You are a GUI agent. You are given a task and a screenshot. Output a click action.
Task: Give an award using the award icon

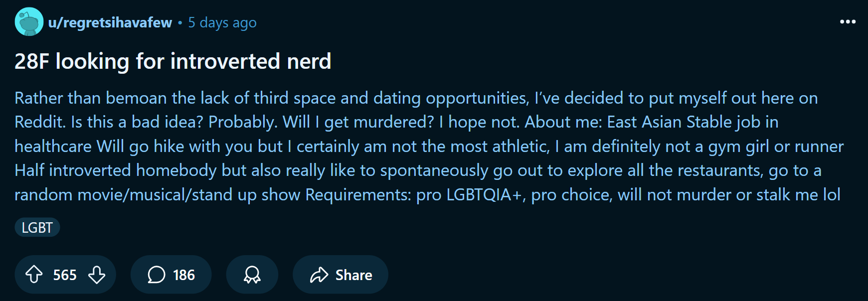coord(252,275)
